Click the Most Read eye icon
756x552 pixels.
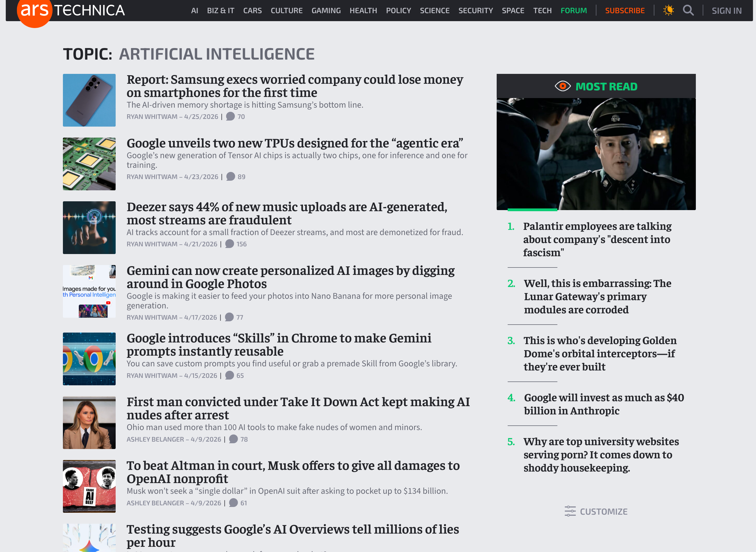coord(563,86)
